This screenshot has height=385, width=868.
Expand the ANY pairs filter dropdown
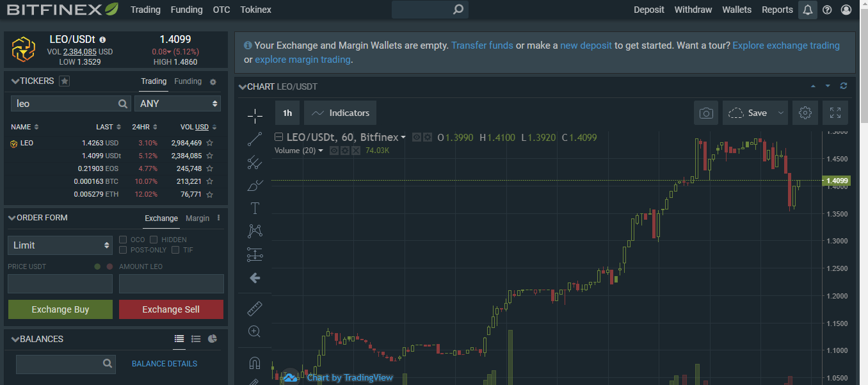click(x=177, y=103)
